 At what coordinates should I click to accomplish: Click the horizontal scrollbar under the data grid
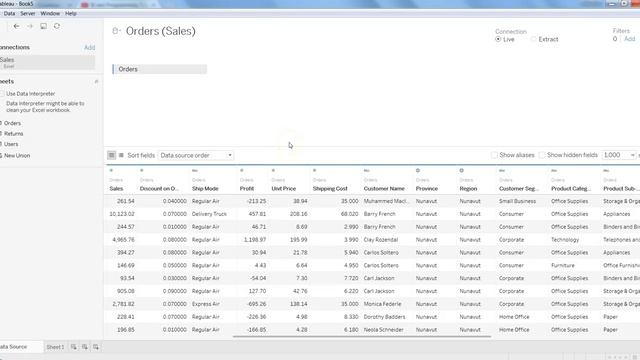tap(362, 337)
